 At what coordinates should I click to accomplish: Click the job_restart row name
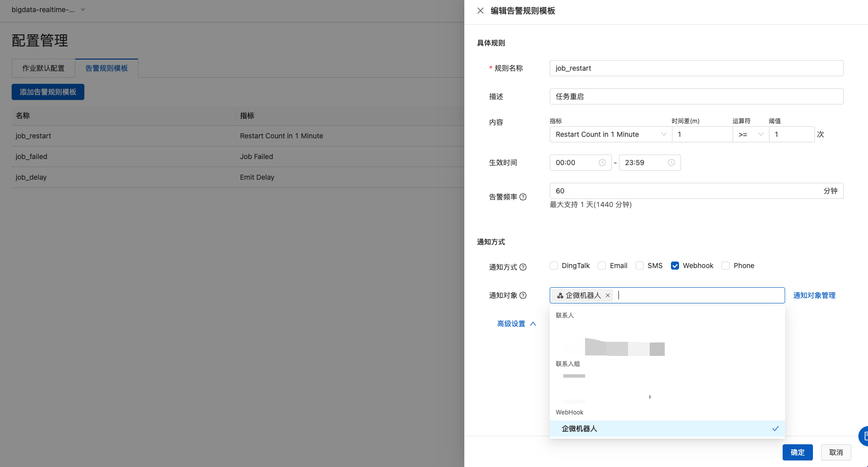coord(33,136)
